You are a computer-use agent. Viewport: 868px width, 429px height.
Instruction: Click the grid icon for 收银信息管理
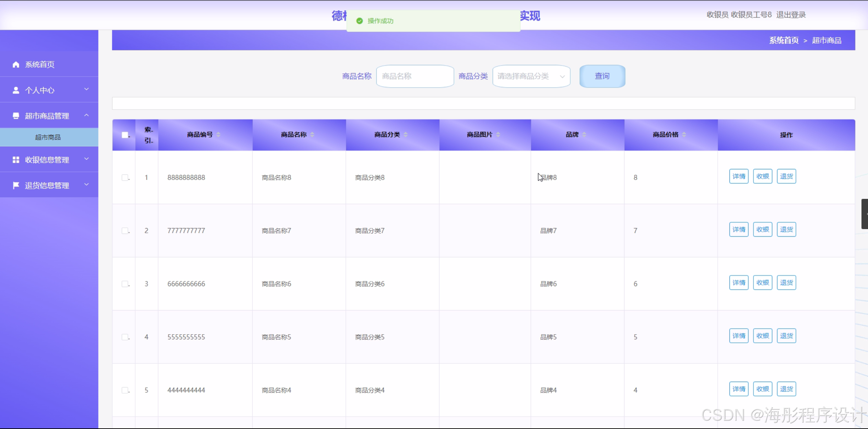(x=16, y=160)
